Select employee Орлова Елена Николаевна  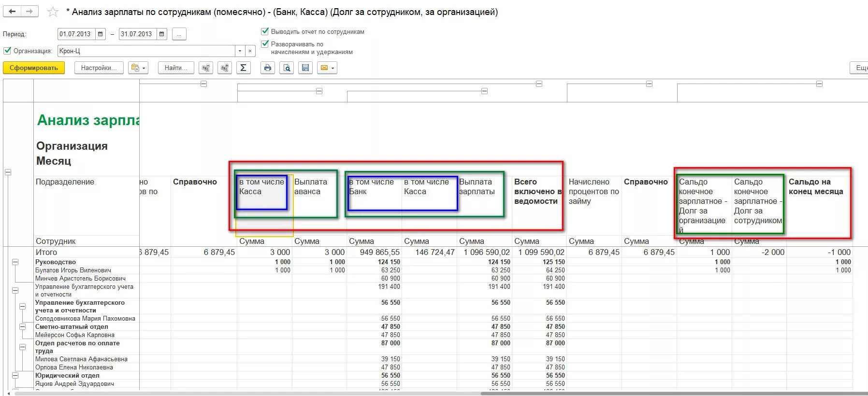coord(74,368)
